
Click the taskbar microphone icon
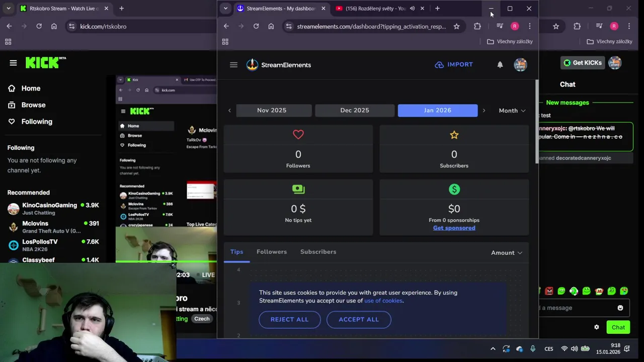coord(533,349)
